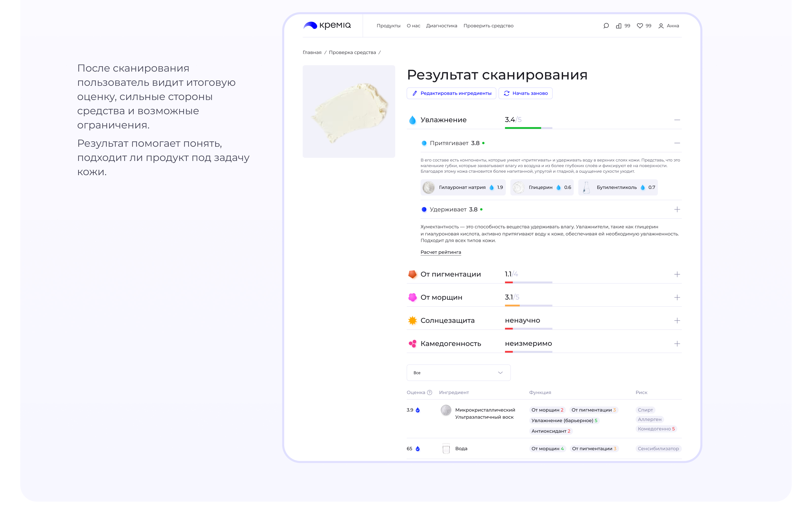The height and width of the screenshot is (528, 812).
Task: Click the Кремiq logo
Action: click(327, 25)
